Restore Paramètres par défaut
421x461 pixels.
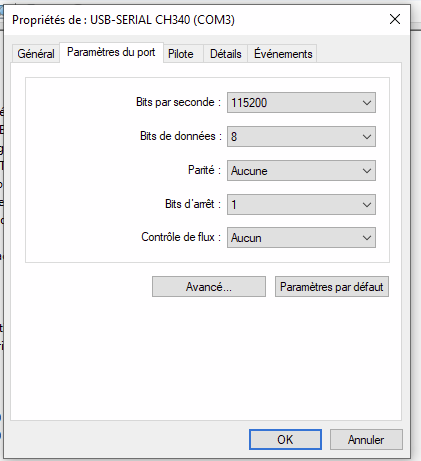(332, 287)
